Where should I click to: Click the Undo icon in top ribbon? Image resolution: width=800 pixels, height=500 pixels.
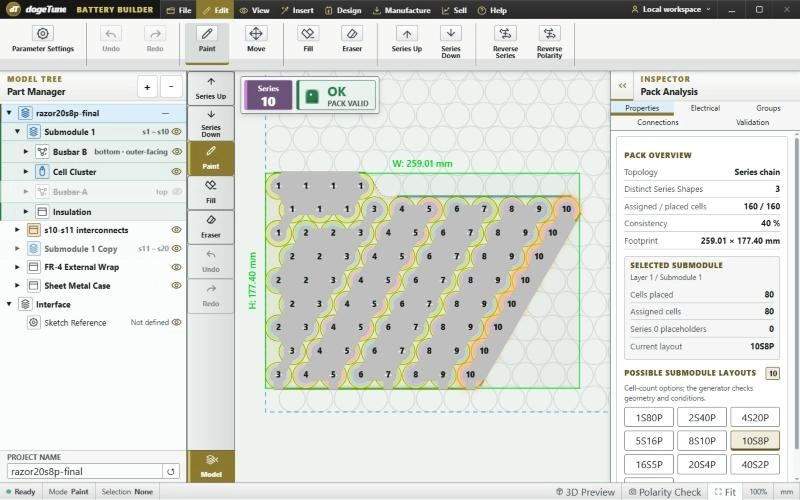pyautogui.click(x=111, y=34)
